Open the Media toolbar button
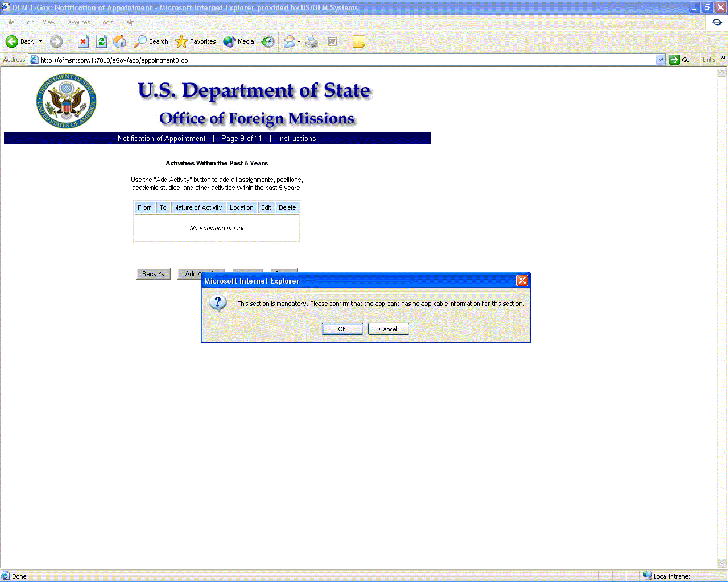The width and height of the screenshot is (728, 582). pos(239,41)
